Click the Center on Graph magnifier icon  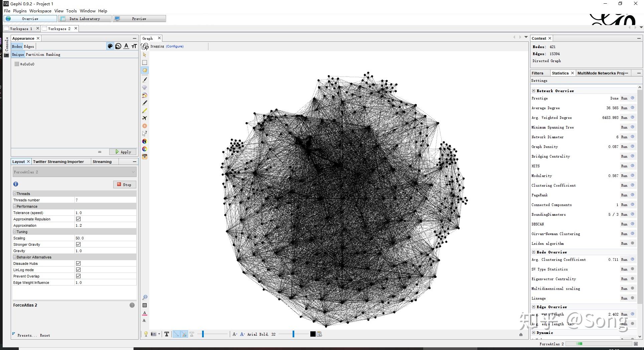coord(145,297)
